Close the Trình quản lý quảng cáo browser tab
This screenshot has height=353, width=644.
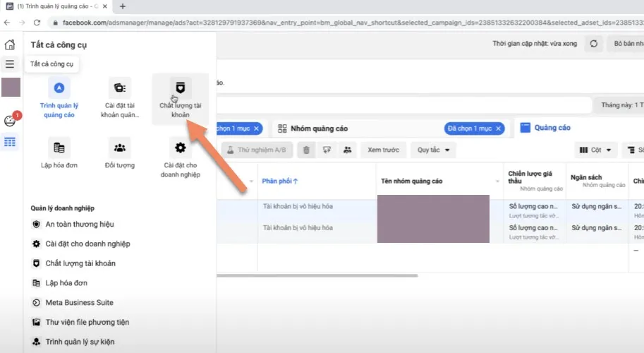click(x=105, y=6)
